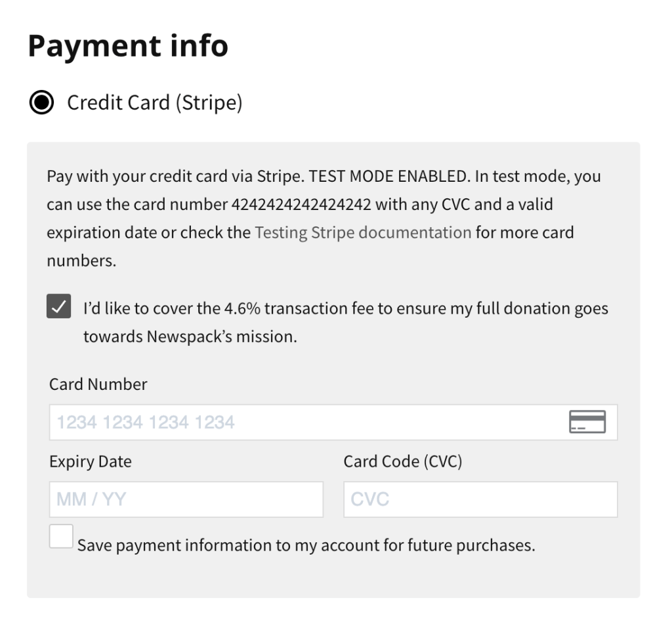Click the transaction fee checkbox checkmark
The height and width of the screenshot is (617, 672).
tap(58, 306)
